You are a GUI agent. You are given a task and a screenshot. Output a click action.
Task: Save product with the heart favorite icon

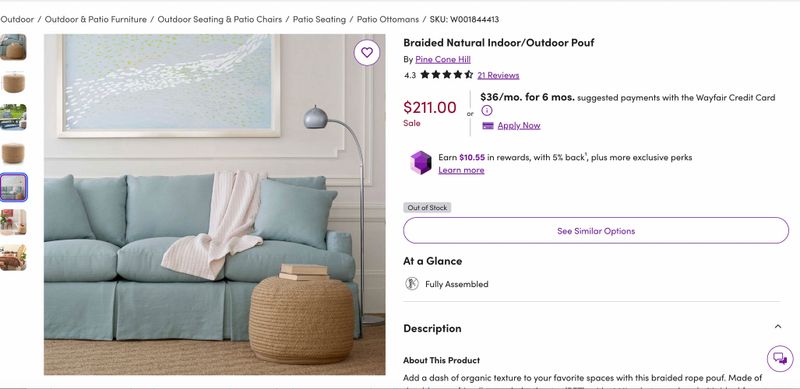tap(366, 53)
